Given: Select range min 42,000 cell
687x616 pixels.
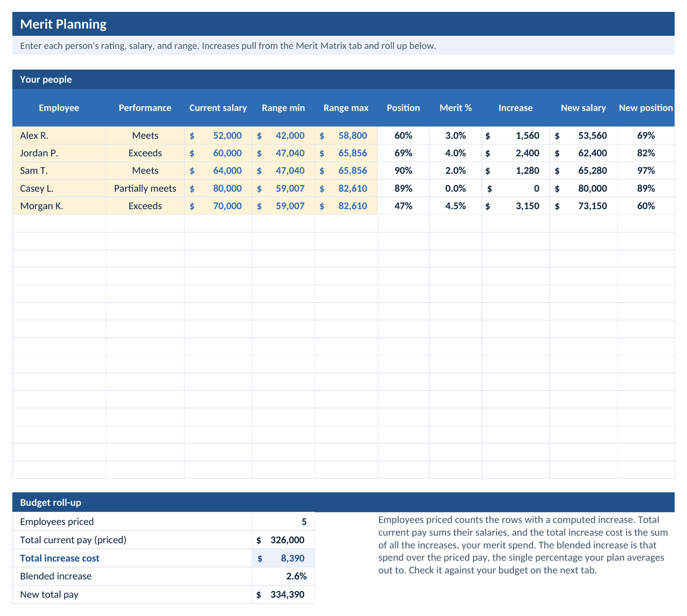Looking at the screenshot, I should 284,135.
